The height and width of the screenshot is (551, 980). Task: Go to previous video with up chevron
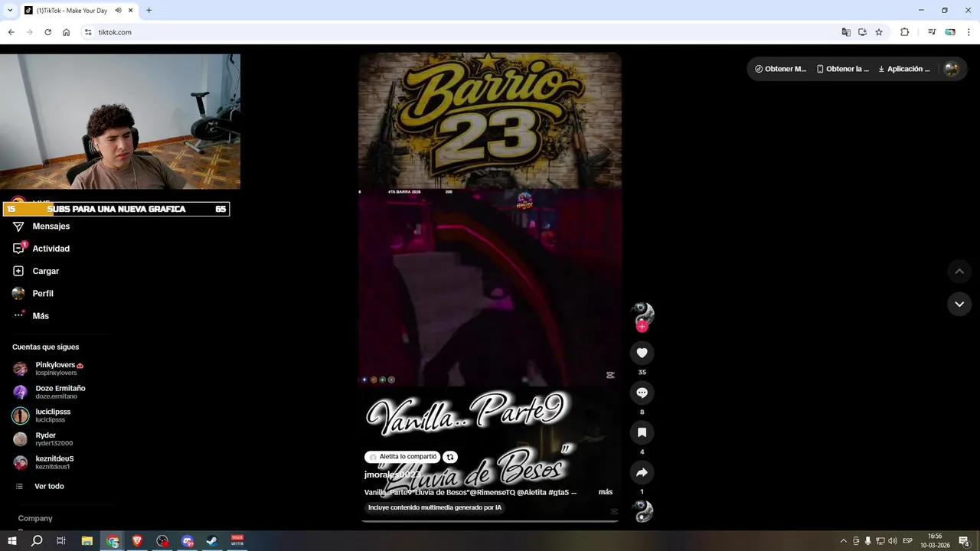(959, 271)
